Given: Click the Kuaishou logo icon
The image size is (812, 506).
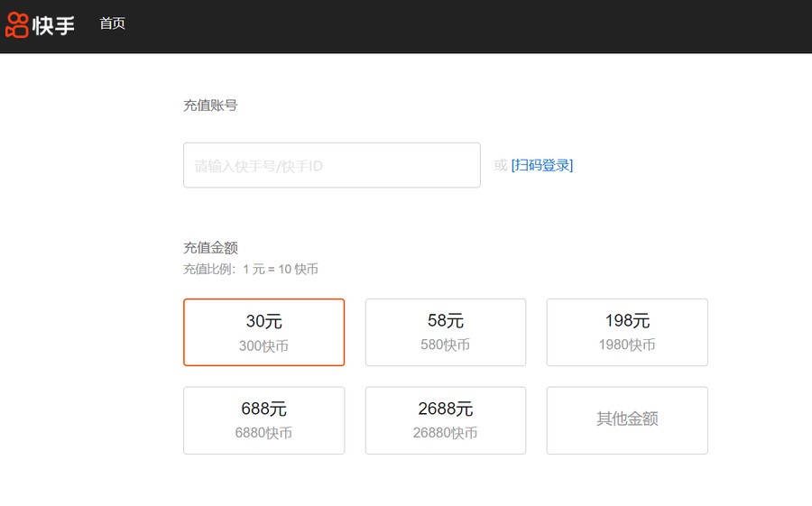Looking at the screenshot, I should click(x=16, y=25).
